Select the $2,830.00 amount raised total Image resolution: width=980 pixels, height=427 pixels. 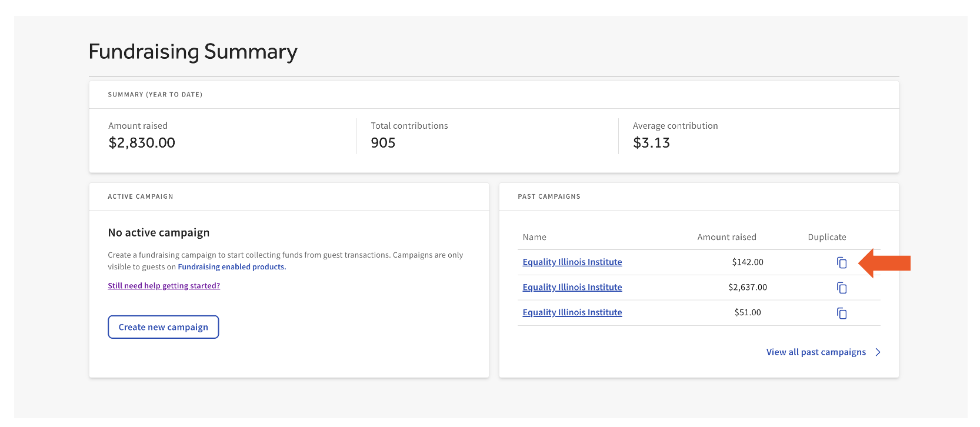142,143
